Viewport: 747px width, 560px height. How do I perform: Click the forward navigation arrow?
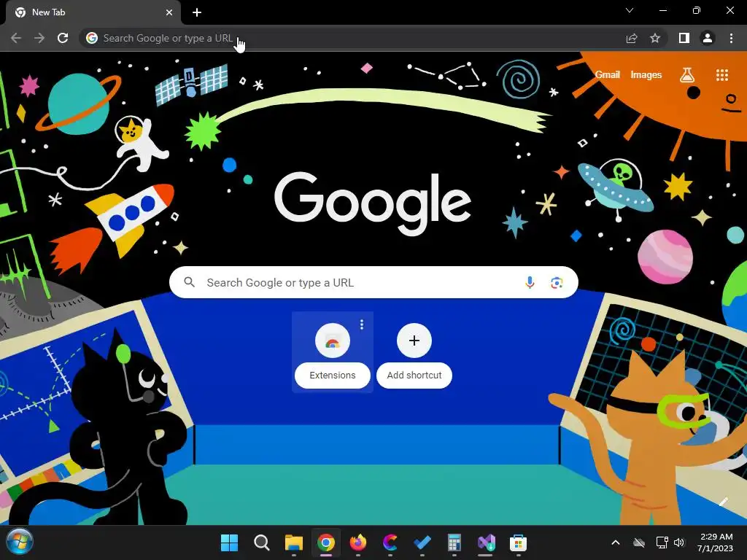tap(39, 38)
